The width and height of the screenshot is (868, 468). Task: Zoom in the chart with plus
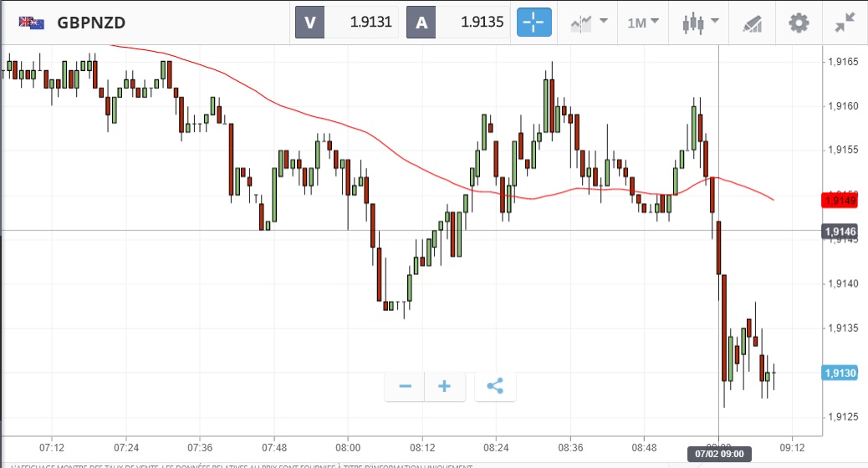(445, 386)
